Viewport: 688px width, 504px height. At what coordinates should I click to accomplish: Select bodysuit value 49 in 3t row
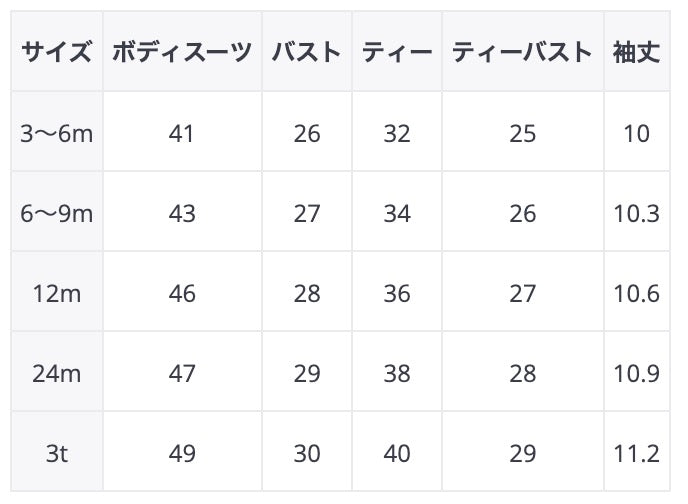(x=182, y=454)
